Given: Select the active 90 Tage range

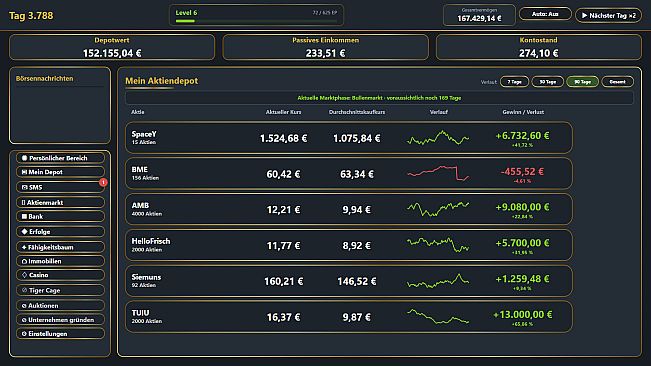Looking at the screenshot, I should pyautogui.click(x=582, y=82).
